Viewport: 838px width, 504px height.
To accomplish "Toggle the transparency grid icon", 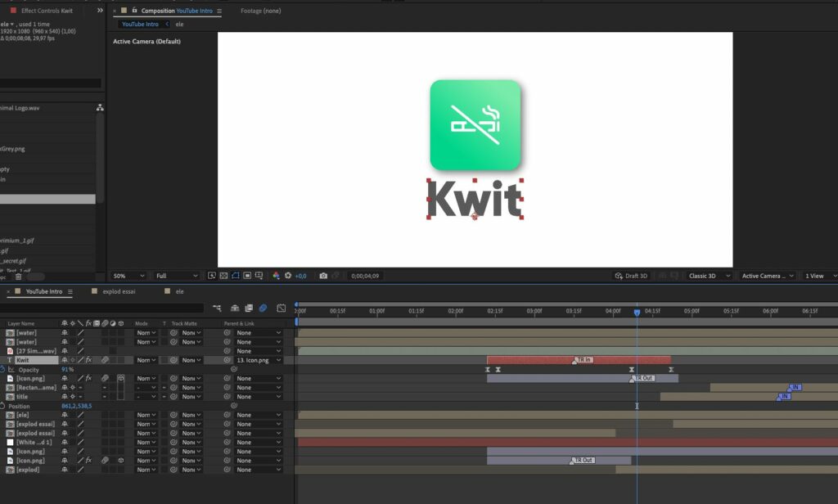I will (223, 277).
